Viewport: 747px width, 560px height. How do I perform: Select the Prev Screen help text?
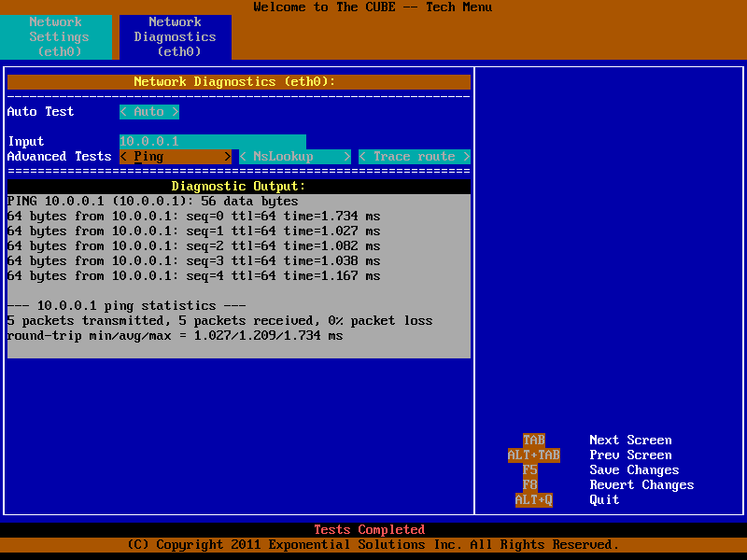coord(631,455)
